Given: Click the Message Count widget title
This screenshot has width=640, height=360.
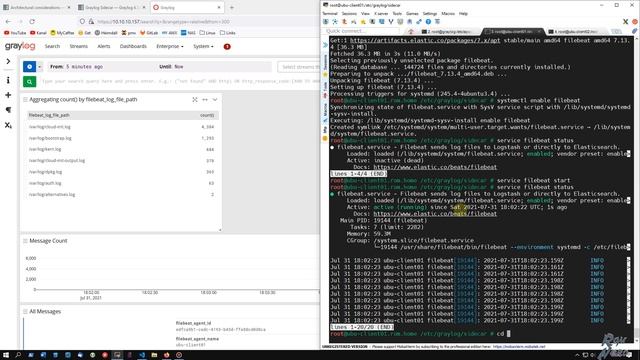Looking at the screenshot, I should (x=48, y=241).
